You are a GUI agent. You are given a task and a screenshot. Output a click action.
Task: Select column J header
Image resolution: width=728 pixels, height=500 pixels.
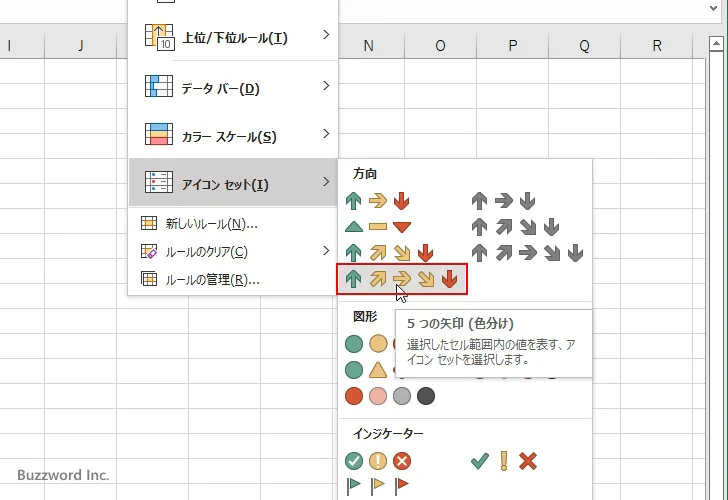coord(81,46)
